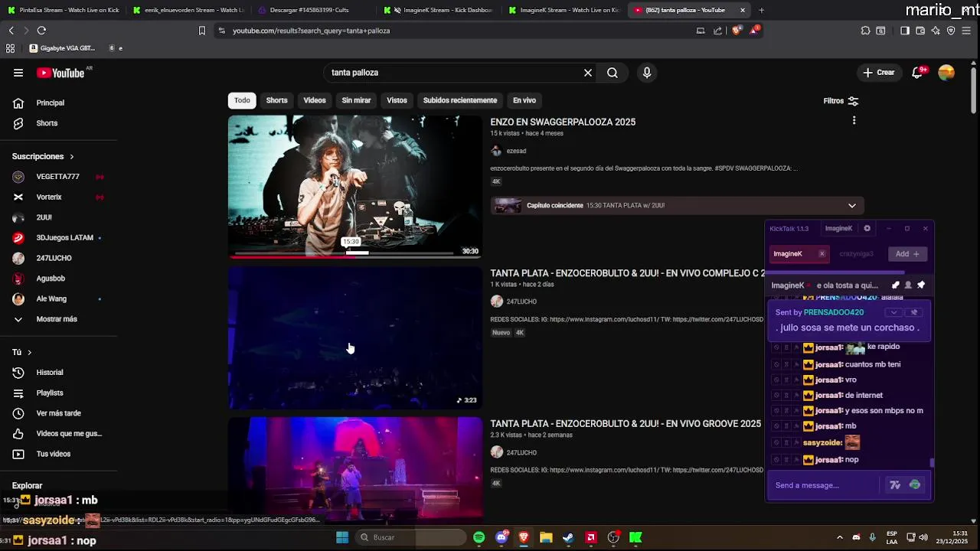Open Historial in the sidebar
Viewport: 980px width, 551px height.
pos(50,373)
